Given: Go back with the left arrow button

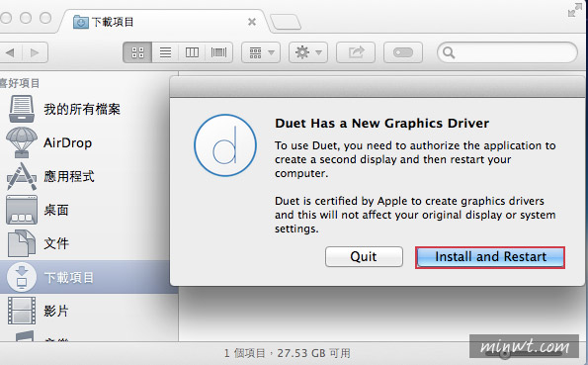Looking at the screenshot, I should coord(11,52).
